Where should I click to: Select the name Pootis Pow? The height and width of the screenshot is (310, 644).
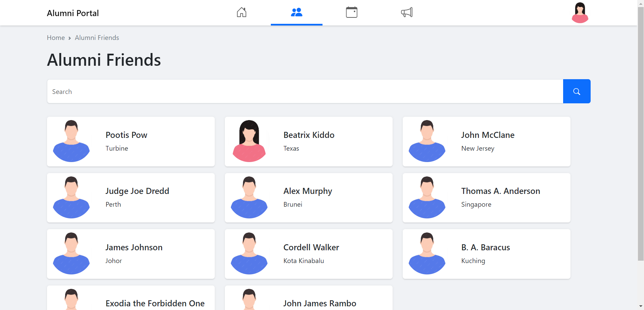[127, 135]
